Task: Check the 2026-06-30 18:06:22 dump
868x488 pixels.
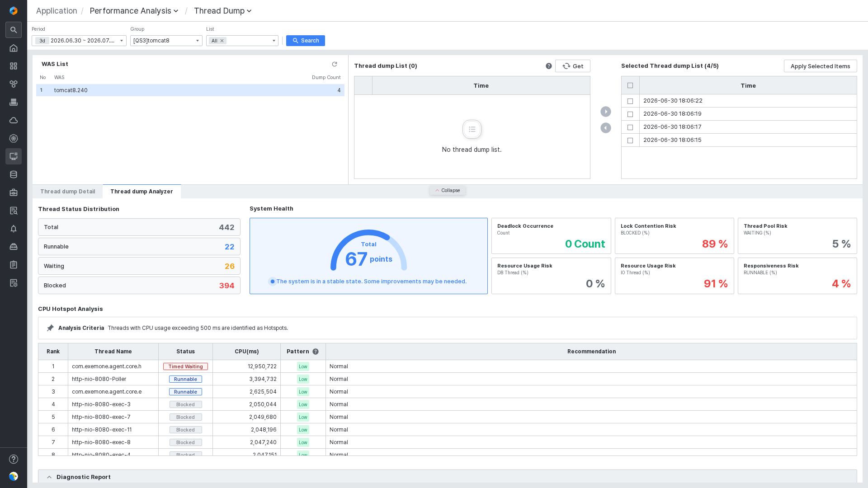Action: (x=630, y=101)
